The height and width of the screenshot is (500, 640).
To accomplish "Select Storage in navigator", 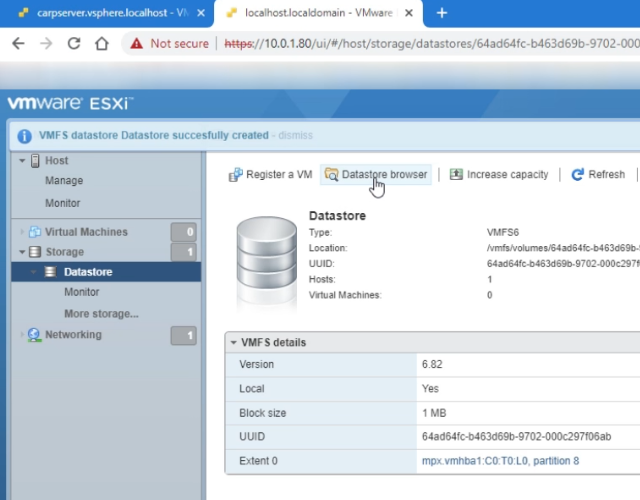I will [x=64, y=252].
